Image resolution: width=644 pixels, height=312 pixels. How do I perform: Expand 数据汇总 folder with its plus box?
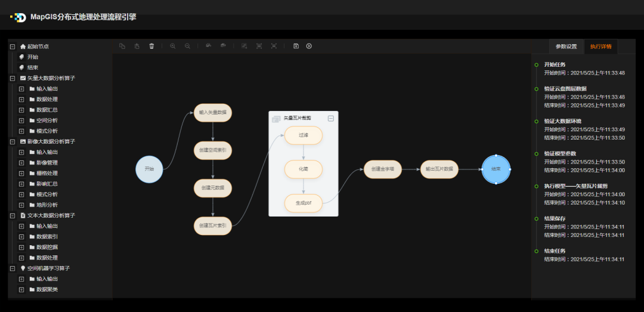(x=21, y=110)
